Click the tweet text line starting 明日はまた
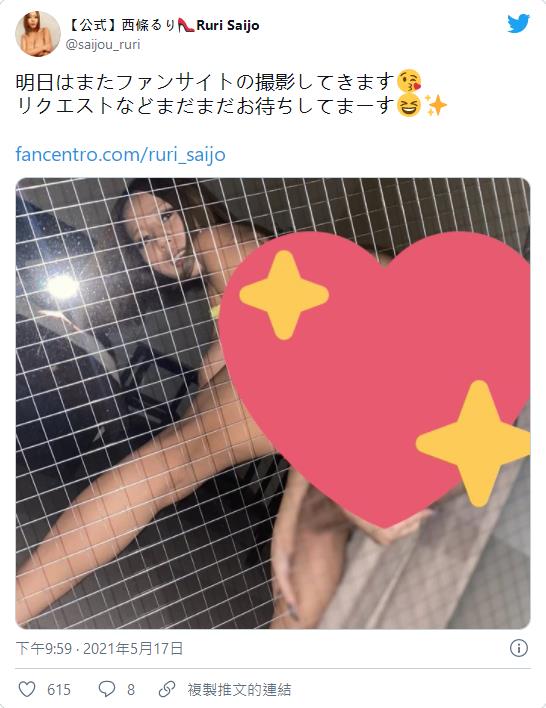Image resolution: width=546 pixels, height=708 pixels. click(219, 82)
